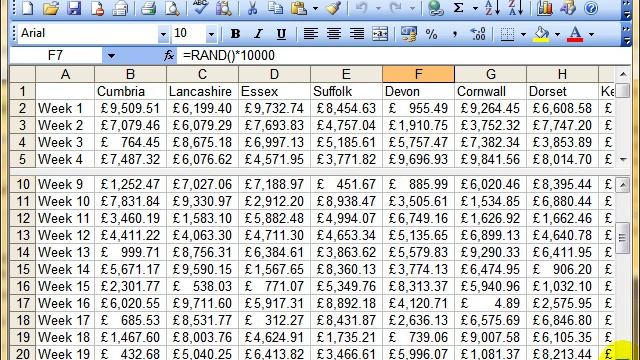The width and height of the screenshot is (640, 360).
Task: Click the AutoSum sigma icon
Action: [458, 8]
